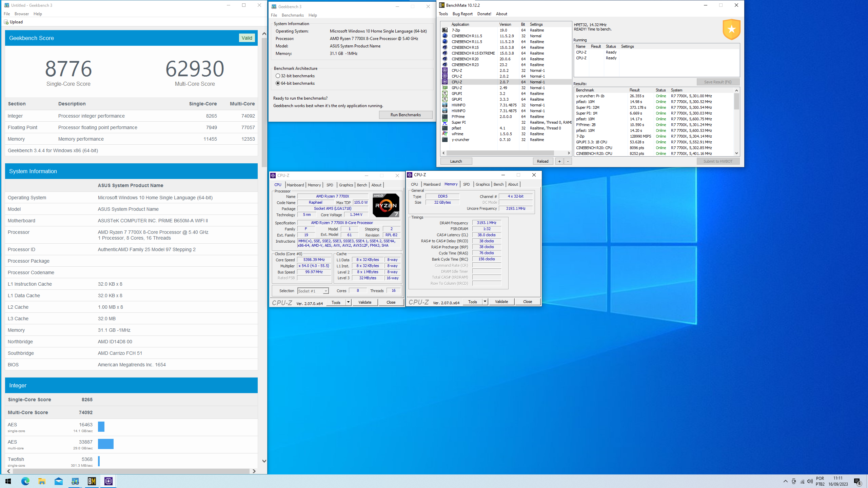Show hidden icons in the system tray
Screen dimensions: 868x488
(785, 481)
